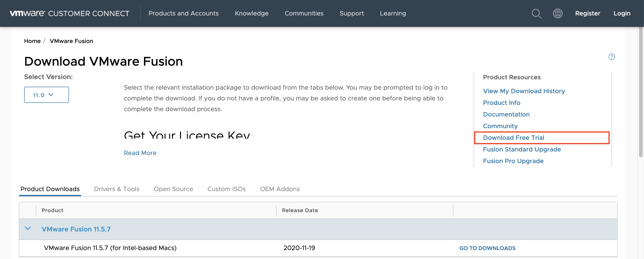Collapse the VMware Fusion 11.5.7 row chevron
Viewport: 644px width, 259px height.
(x=28, y=229)
